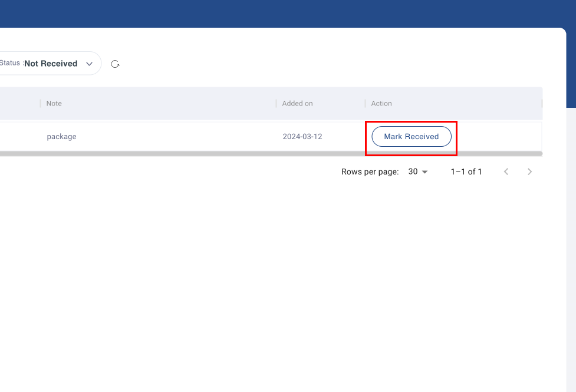Click the divider left of Note header
This screenshot has width=576, height=392.
(41, 103)
